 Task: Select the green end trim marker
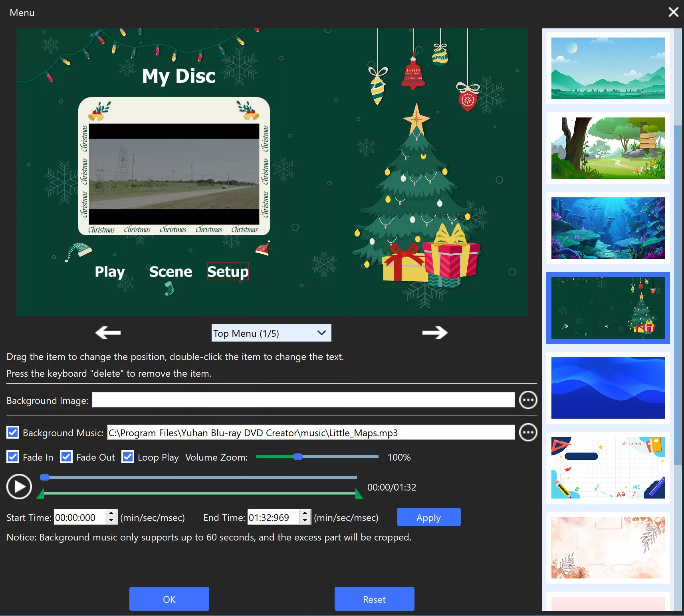(359, 495)
